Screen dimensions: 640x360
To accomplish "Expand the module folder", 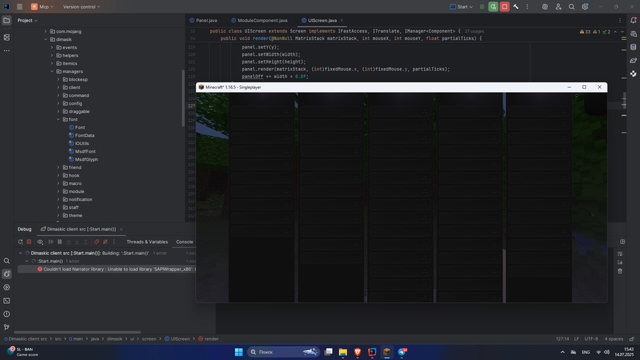I will [58, 191].
